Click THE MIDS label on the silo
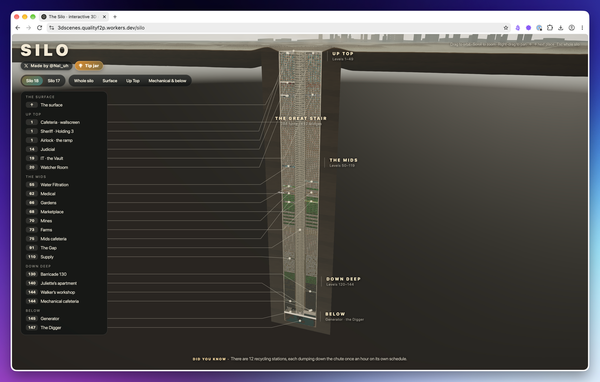This screenshot has width=600, height=382. coord(344,160)
